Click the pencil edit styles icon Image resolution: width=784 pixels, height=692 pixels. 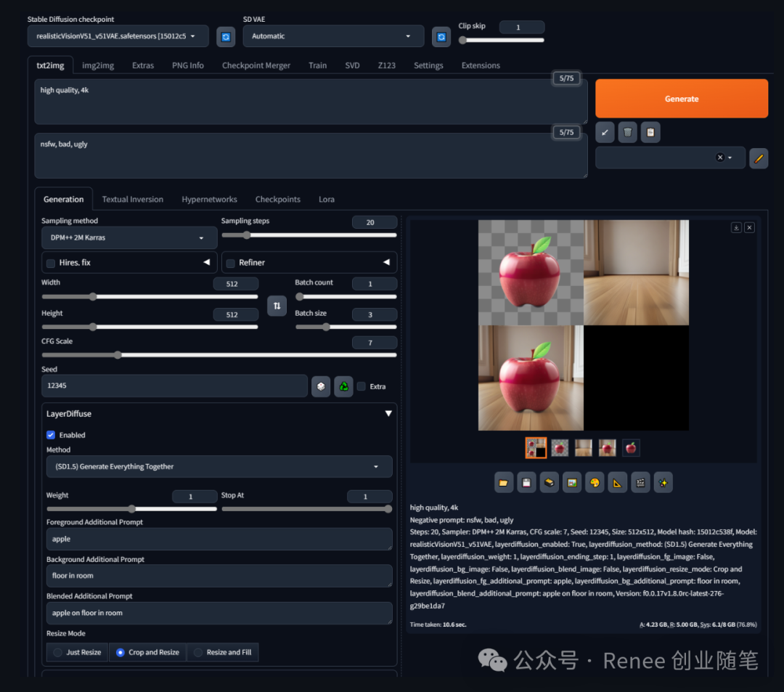[x=758, y=158]
